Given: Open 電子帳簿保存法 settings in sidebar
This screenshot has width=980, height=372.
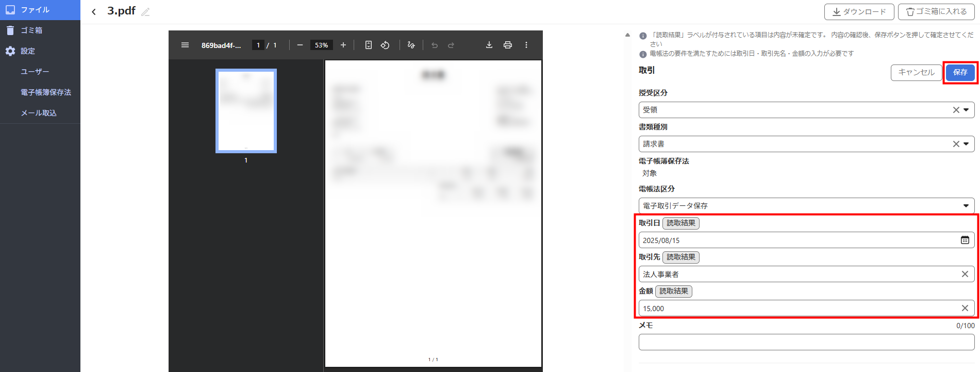Looking at the screenshot, I should pos(46,92).
